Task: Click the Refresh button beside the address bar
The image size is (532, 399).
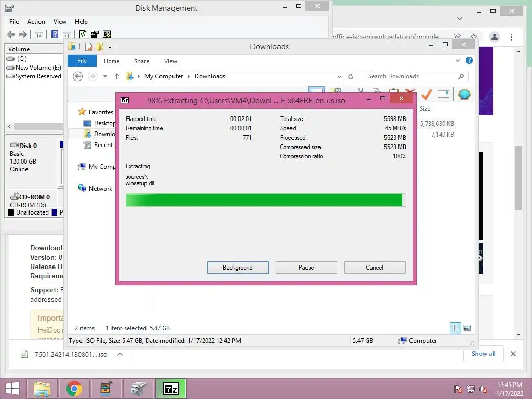Action: pos(351,77)
